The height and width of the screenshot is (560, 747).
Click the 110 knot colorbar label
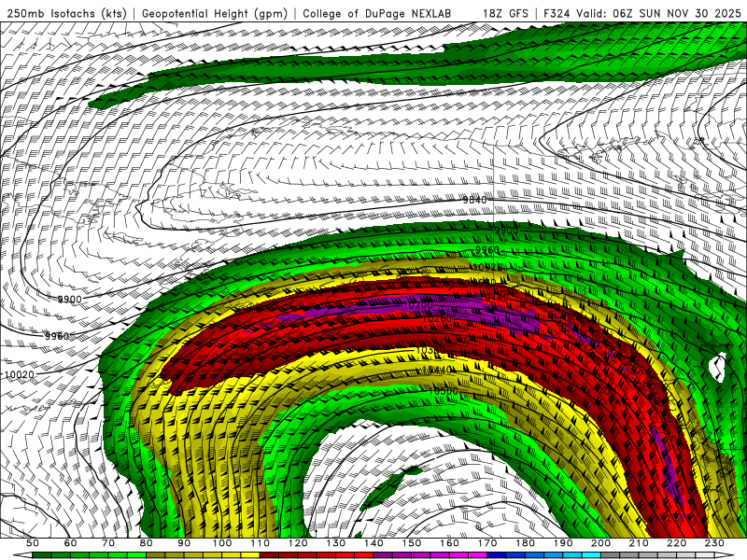pos(261,543)
